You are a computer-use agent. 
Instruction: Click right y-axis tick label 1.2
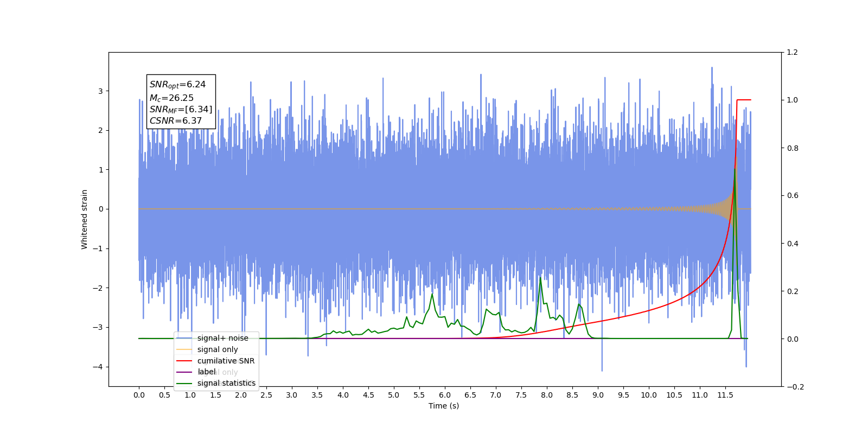tap(793, 52)
